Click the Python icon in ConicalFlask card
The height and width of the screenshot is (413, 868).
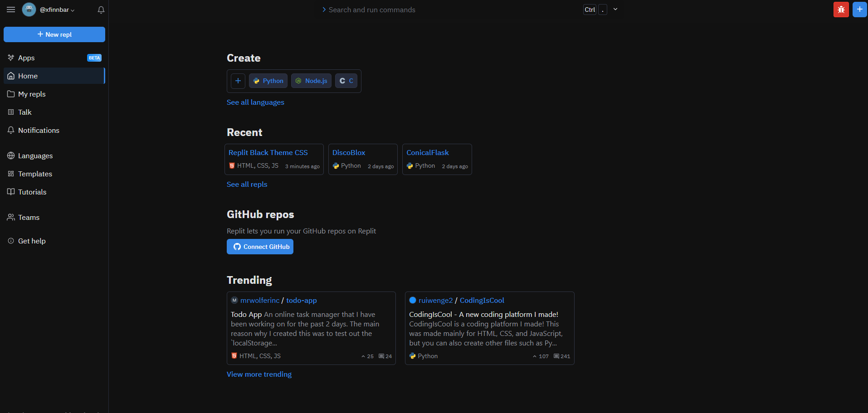pyautogui.click(x=410, y=166)
